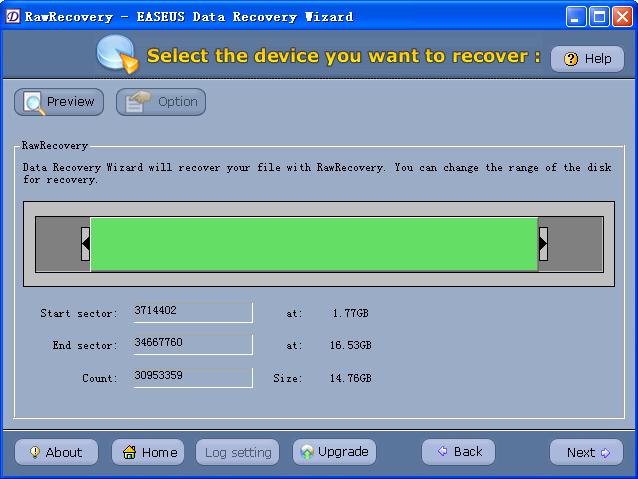Select the right range handle on disk bar
Viewport: 638px width, 479px height.
(x=543, y=244)
